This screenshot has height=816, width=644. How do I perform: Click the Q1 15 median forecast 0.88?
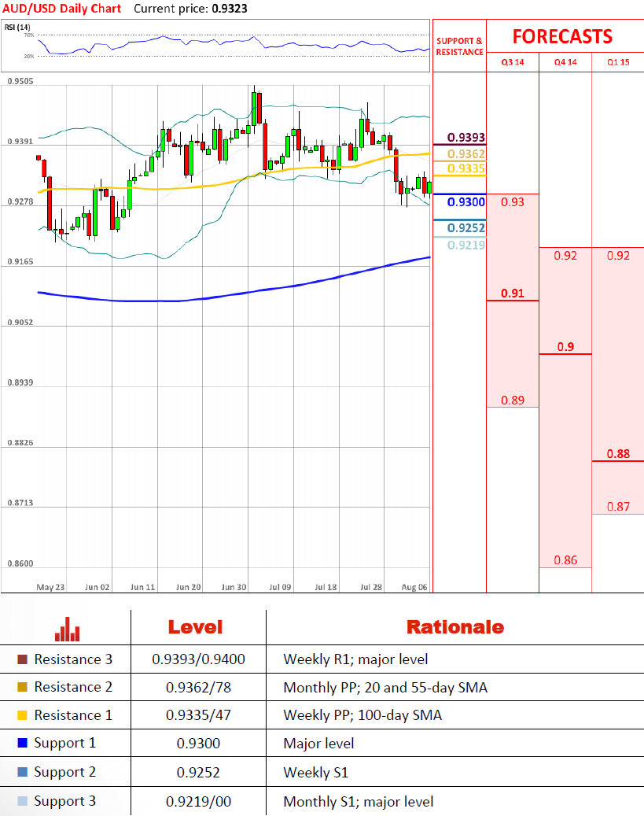point(618,454)
